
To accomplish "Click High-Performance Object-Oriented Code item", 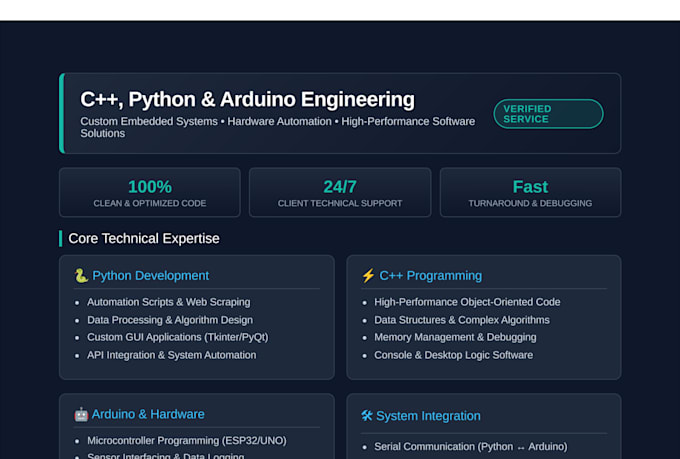I will click(467, 302).
